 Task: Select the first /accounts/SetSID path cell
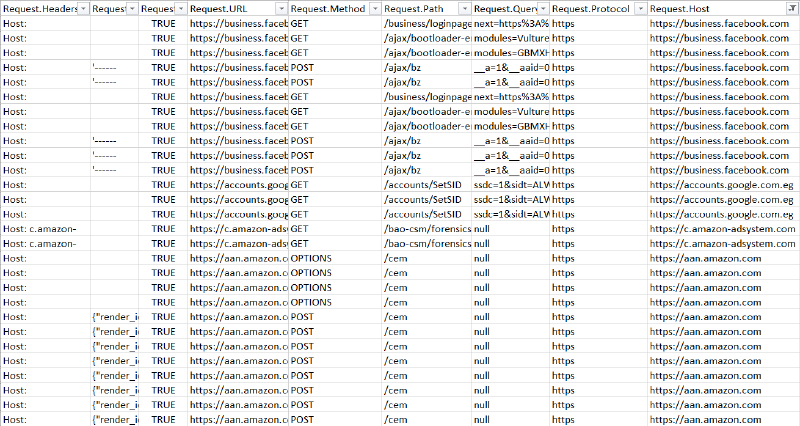point(427,185)
